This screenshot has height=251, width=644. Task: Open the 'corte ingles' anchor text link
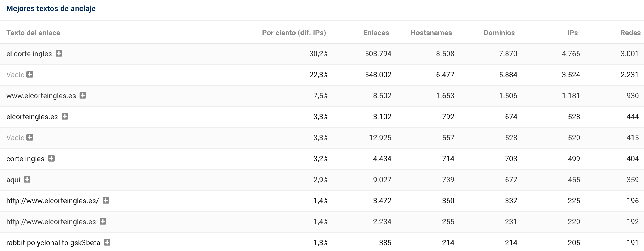pyautogui.click(x=25, y=159)
